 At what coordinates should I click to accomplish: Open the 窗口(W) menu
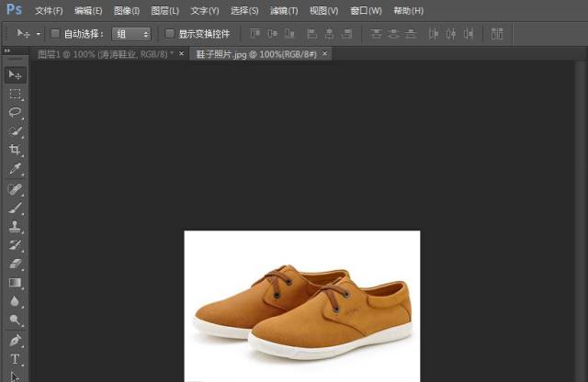(366, 10)
